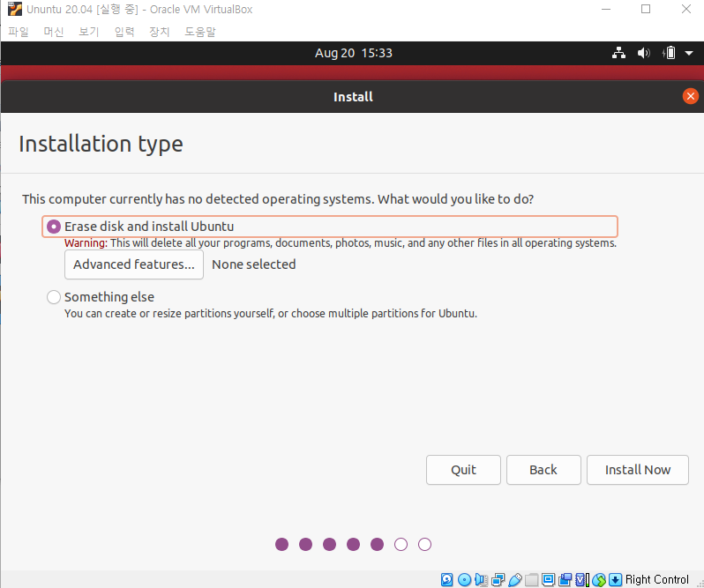Click the grayed shared folders icon in status bar
This screenshot has height=588, width=704.
pos(532,579)
